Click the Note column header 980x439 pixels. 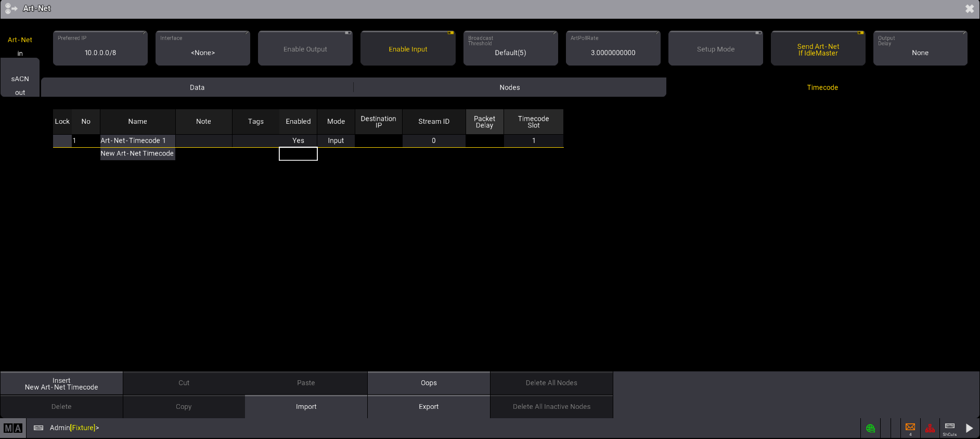203,122
